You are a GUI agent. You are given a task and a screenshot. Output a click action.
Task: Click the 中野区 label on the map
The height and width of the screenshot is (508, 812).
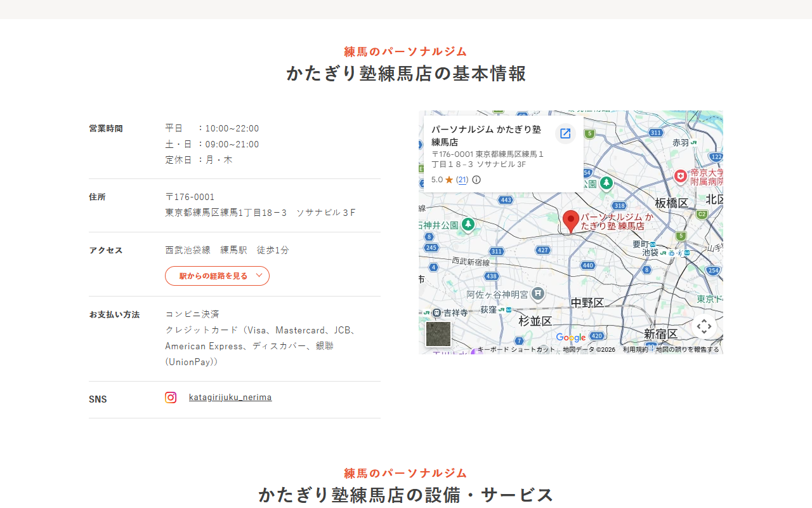pos(587,303)
